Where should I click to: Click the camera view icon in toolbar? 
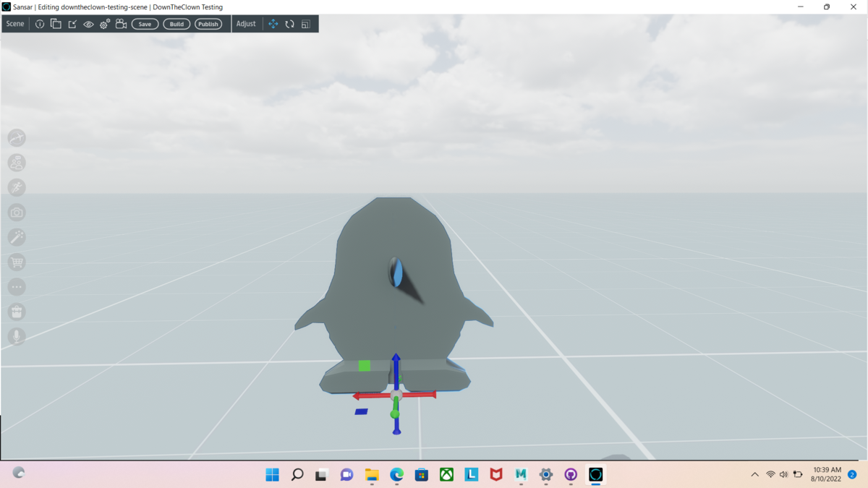[x=121, y=24]
